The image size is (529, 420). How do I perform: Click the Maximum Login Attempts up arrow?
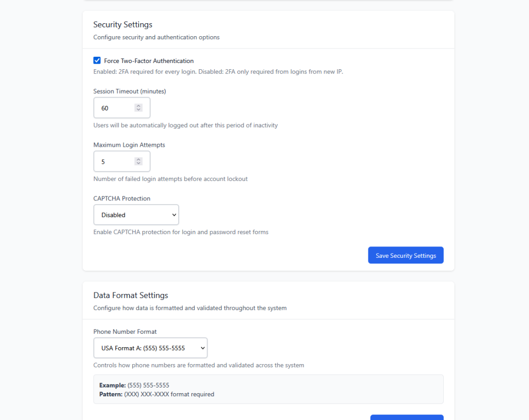pyautogui.click(x=138, y=159)
